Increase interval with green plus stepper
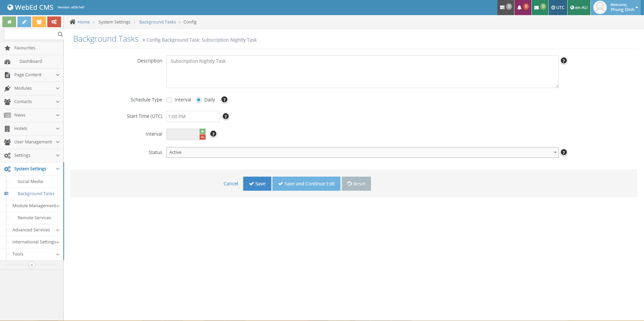 (203, 131)
